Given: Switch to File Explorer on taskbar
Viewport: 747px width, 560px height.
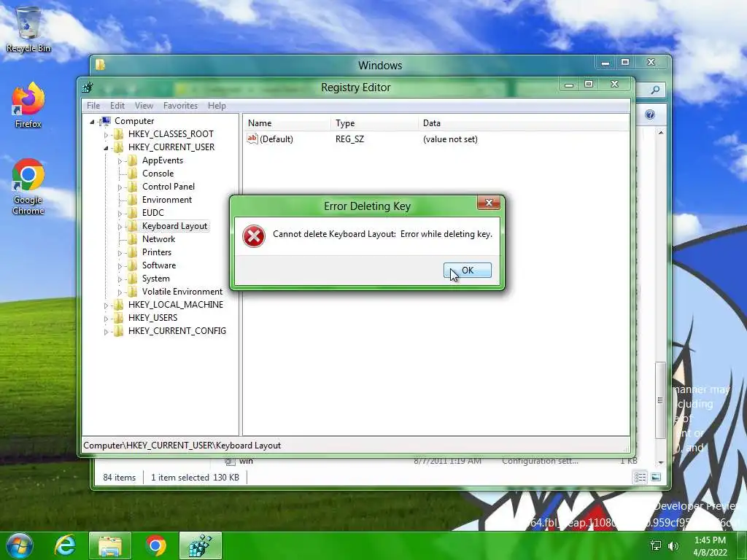Looking at the screenshot, I should [110, 545].
